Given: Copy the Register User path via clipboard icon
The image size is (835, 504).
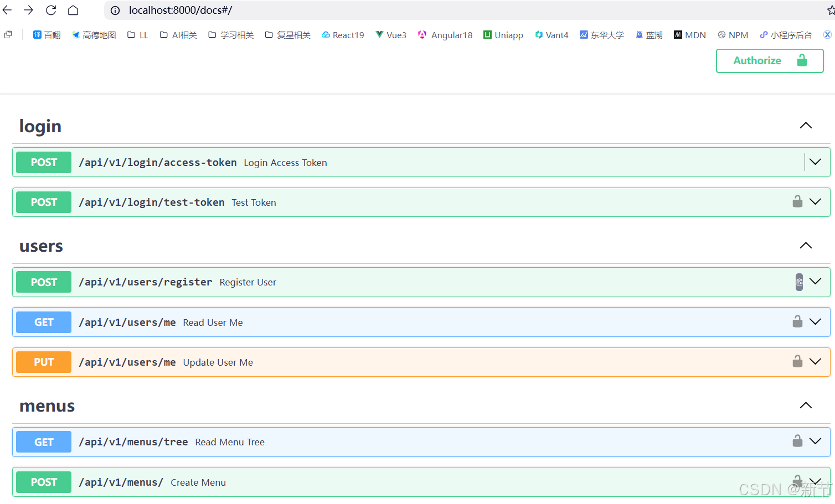Looking at the screenshot, I should (799, 282).
